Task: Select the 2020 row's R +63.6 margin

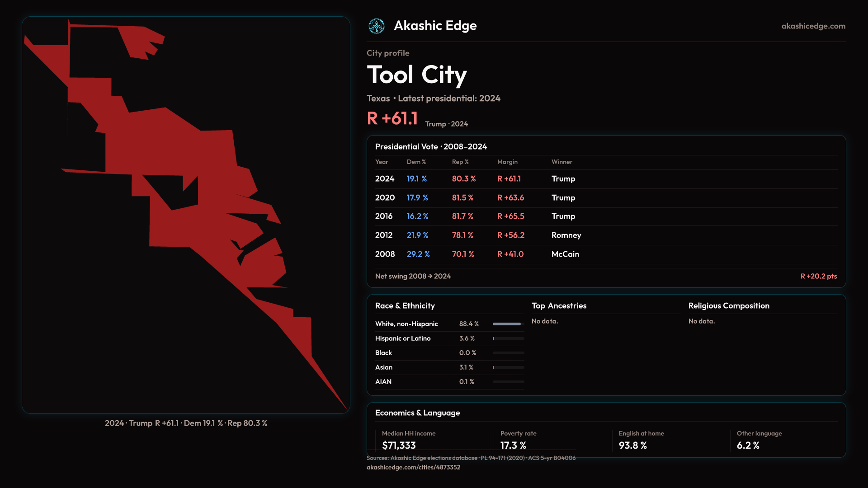Action: coord(510,198)
